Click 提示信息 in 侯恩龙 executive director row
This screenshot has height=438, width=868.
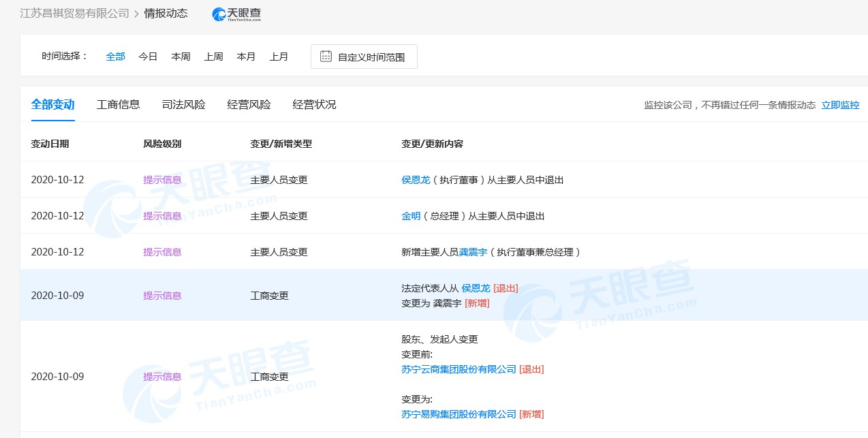coord(162,180)
